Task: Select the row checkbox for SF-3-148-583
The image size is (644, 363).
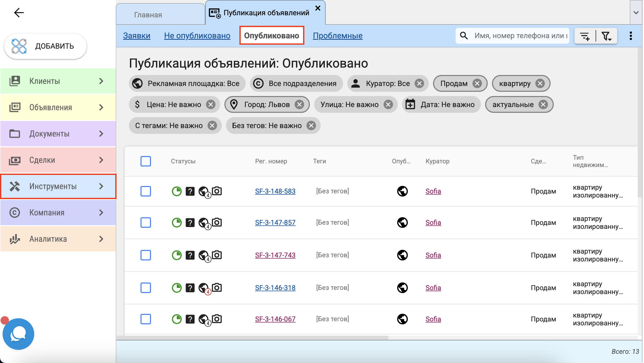Action: pyautogui.click(x=145, y=191)
